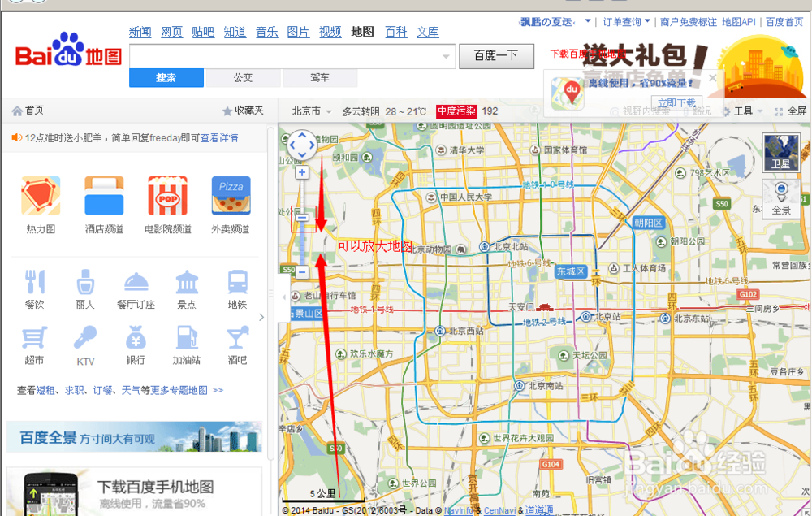
Task: Click the 中度污染 pollution badge
Action: click(456, 111)
